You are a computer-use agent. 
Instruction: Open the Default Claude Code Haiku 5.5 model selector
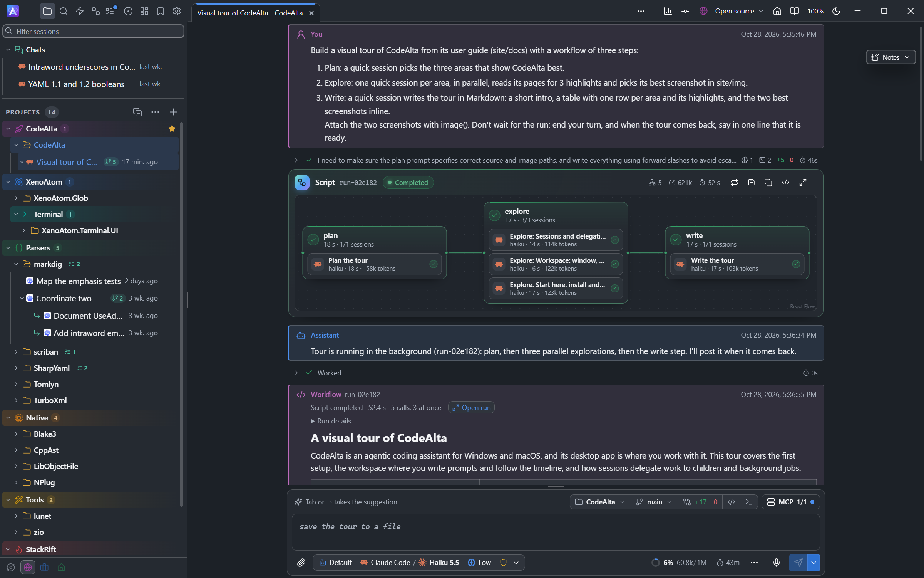coord(418,563)
